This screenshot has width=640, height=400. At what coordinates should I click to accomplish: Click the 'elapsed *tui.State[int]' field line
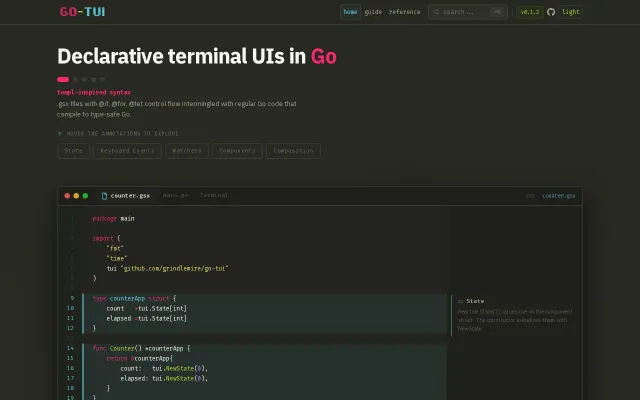(147, 318)
